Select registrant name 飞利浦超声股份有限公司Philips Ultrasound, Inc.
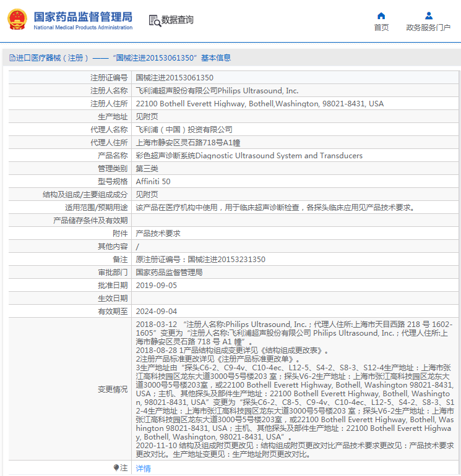461x476 pixels. (x=217, y=91)
